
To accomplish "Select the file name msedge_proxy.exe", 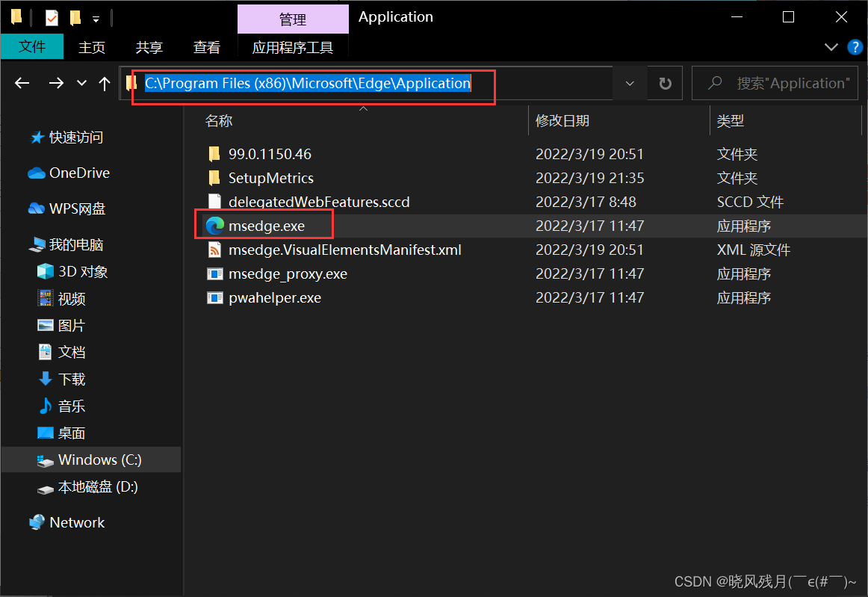I will (288, 273).
